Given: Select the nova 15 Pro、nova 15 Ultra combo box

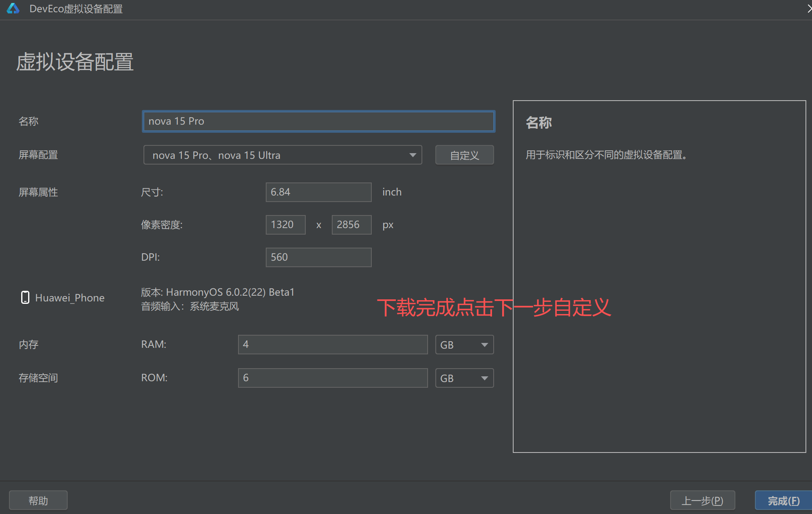Looking at the screenshot, I should [283, 155].
